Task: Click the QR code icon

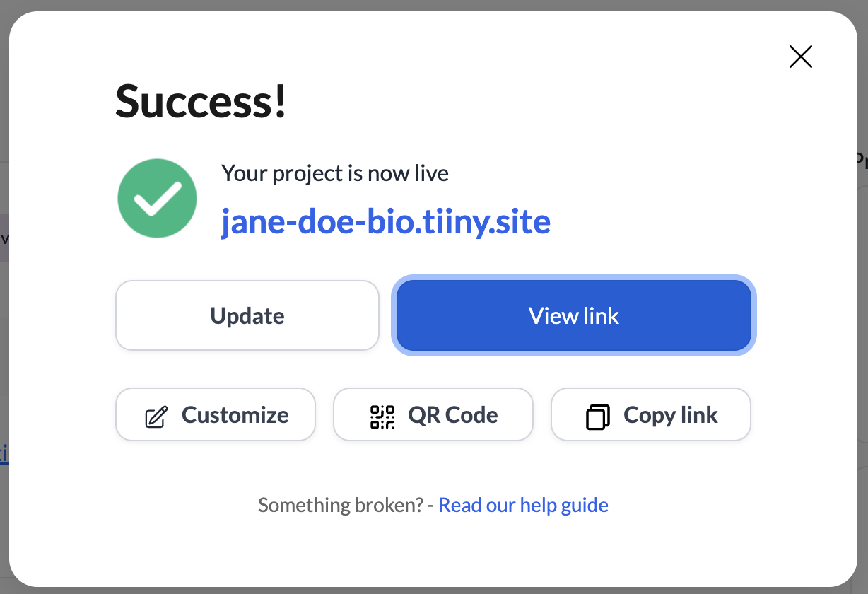Action: 382,417
